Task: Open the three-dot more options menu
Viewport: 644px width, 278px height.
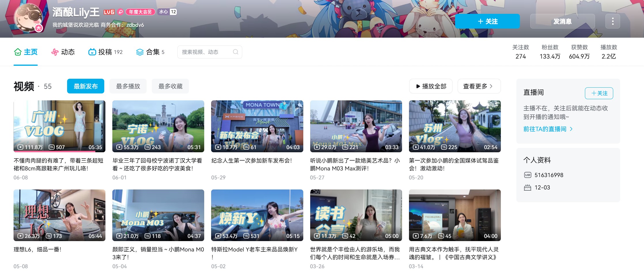Action: click(613, 21)
